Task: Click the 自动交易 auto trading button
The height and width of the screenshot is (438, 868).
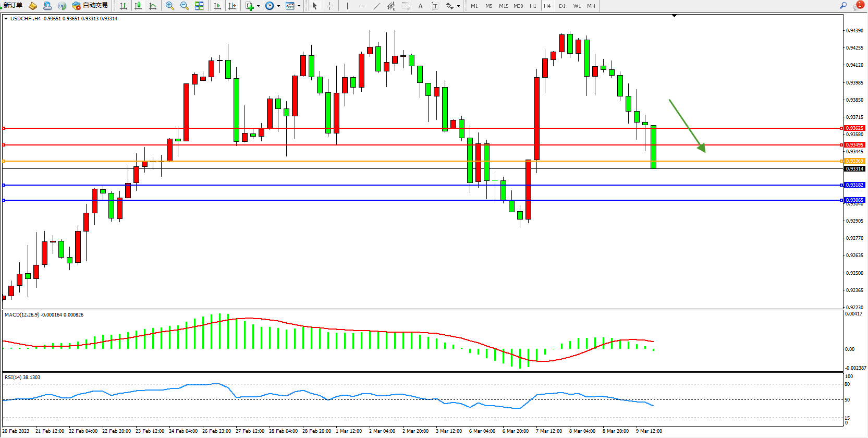Action: (x=90, y=6)
